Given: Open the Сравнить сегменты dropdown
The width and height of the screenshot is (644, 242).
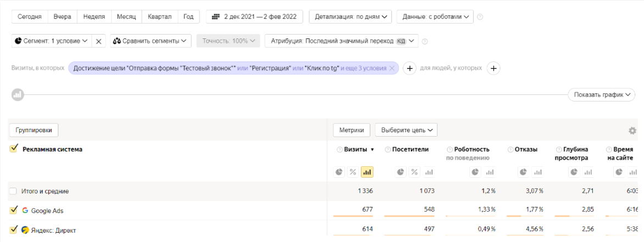Looking at the screenshot, I should pos(150,41).
